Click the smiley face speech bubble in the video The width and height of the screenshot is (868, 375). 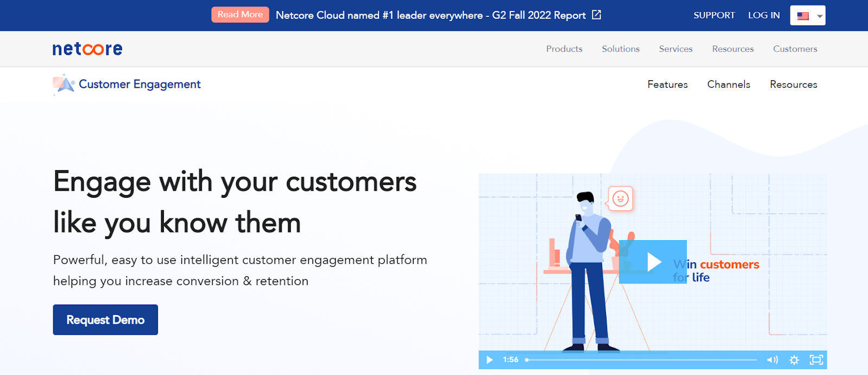pyautogui.click(x=620, y=199)
